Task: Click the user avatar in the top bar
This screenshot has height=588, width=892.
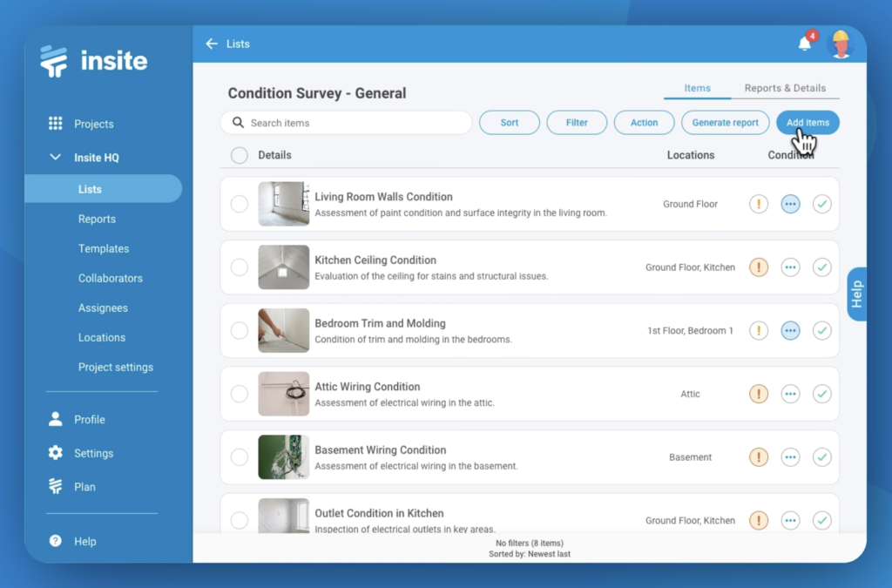Action: [840, 43]
